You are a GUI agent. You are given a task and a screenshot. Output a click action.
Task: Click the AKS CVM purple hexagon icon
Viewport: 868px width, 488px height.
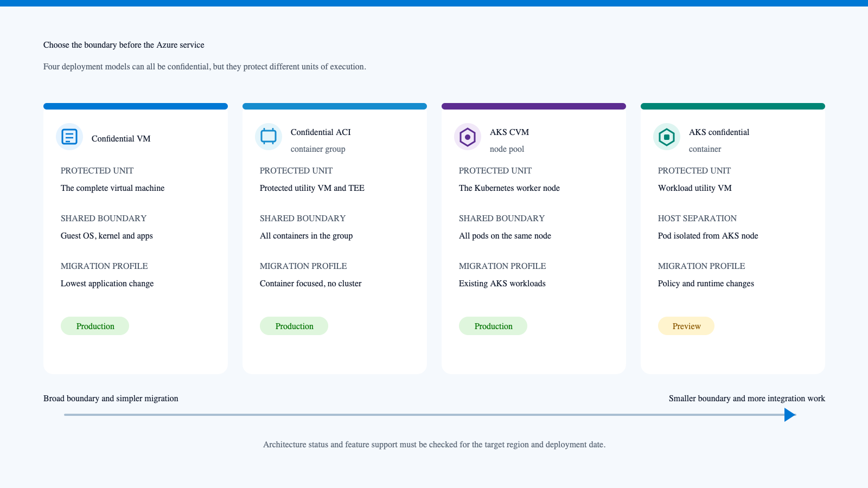tap(468, 137)
